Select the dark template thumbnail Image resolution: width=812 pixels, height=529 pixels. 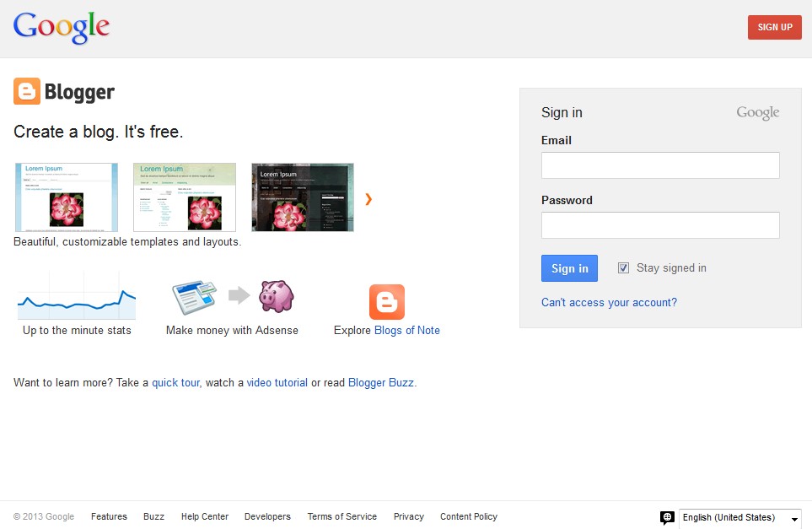click(303, 197)
